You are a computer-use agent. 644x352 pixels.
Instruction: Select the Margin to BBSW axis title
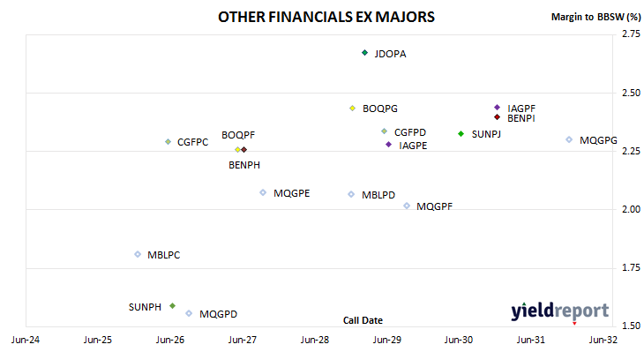595,17
